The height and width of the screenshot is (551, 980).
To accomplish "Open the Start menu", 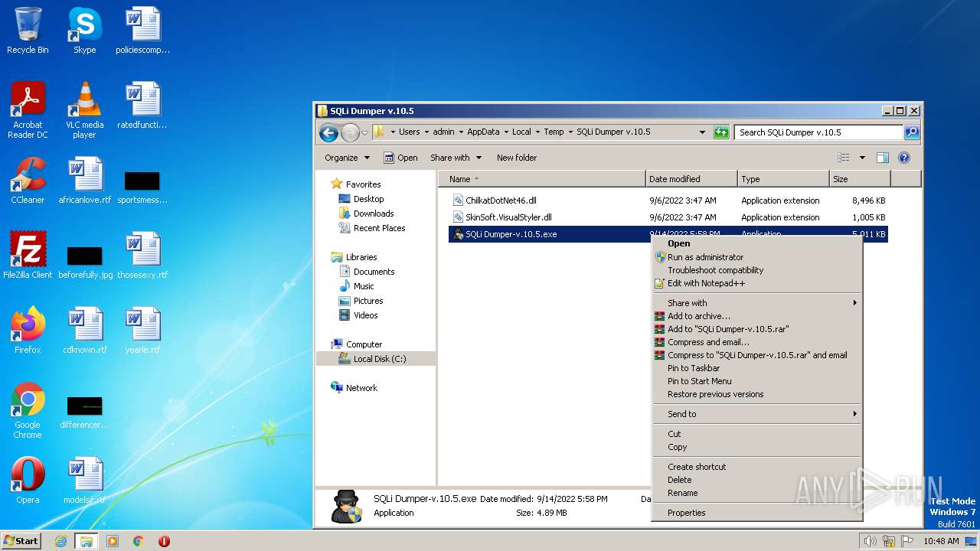I will 21,541.
